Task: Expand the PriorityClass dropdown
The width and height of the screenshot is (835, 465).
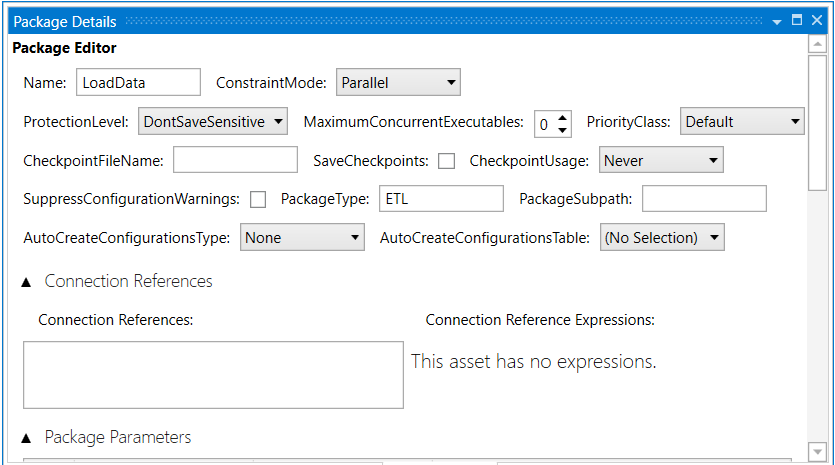Action: pyautogui.click(x=742, y=122)
